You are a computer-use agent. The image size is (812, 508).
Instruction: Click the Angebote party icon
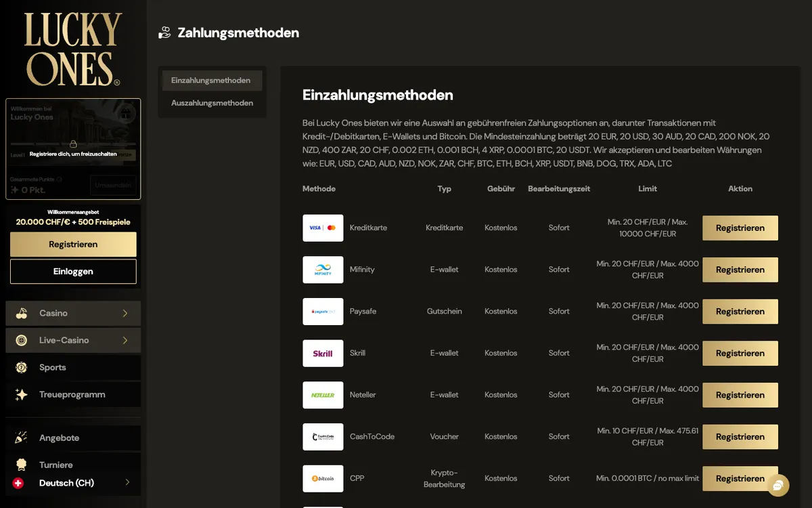(x=22, y=438)
